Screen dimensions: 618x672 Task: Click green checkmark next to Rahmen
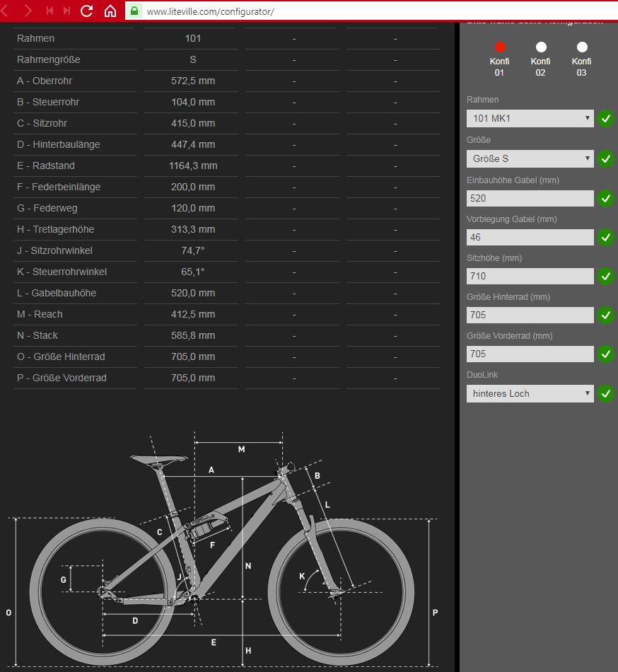[605, 119]
